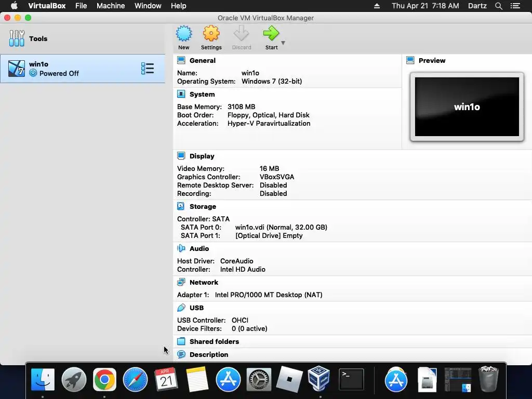
Task: Click the OHCI USB controller value
Action: 240,320
